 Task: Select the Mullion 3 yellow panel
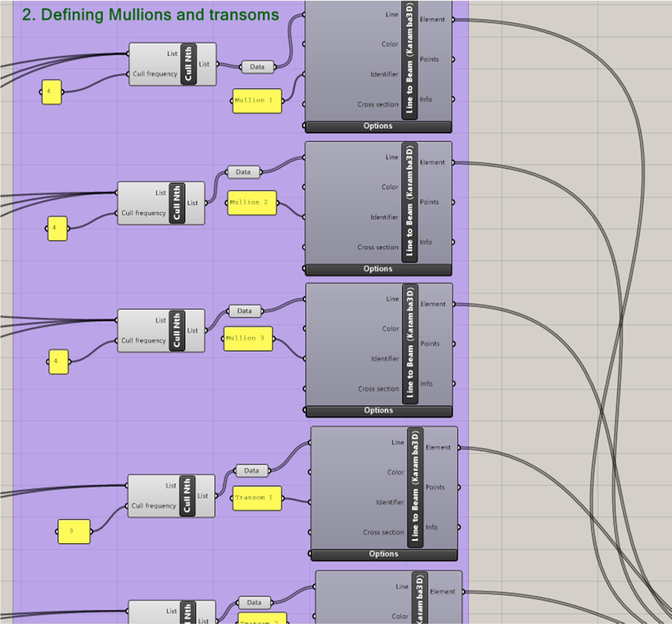pyautogui.click(x=248, y=338)
